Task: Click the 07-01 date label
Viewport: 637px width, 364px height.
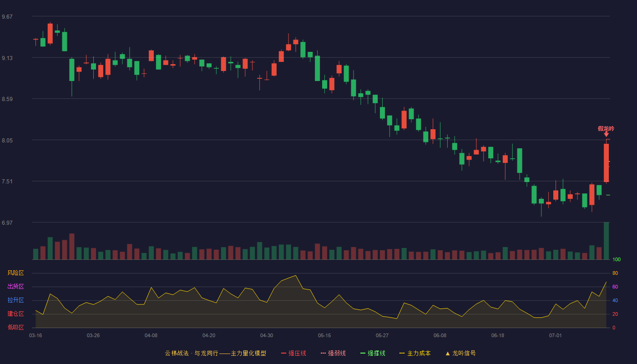Action: (x=556, y=335)
